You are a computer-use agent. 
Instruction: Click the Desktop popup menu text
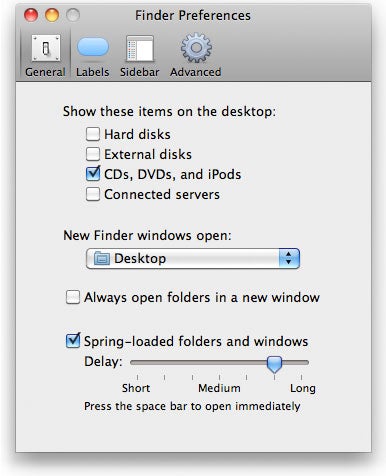coord(140,258)
